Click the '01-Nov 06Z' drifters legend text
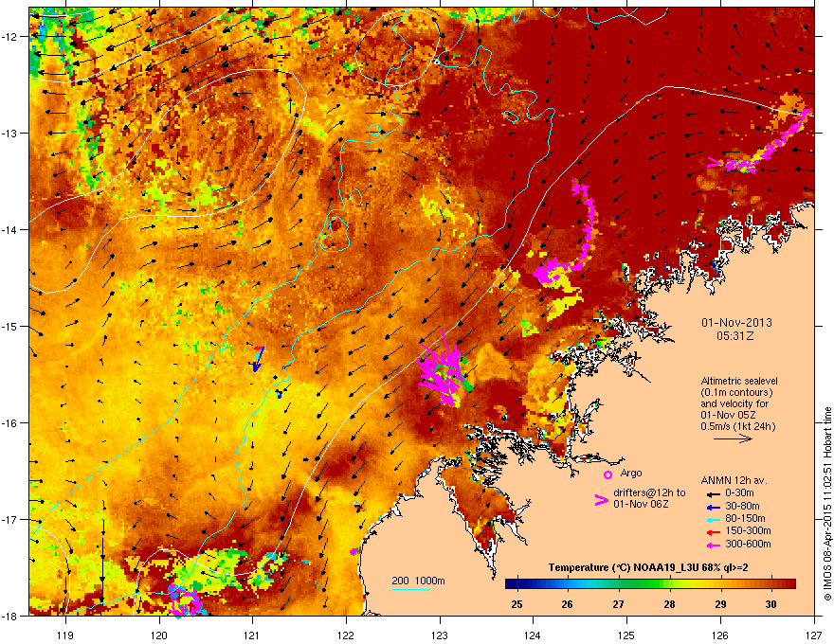This screenshot has height=644, width=834. (641, 504)
